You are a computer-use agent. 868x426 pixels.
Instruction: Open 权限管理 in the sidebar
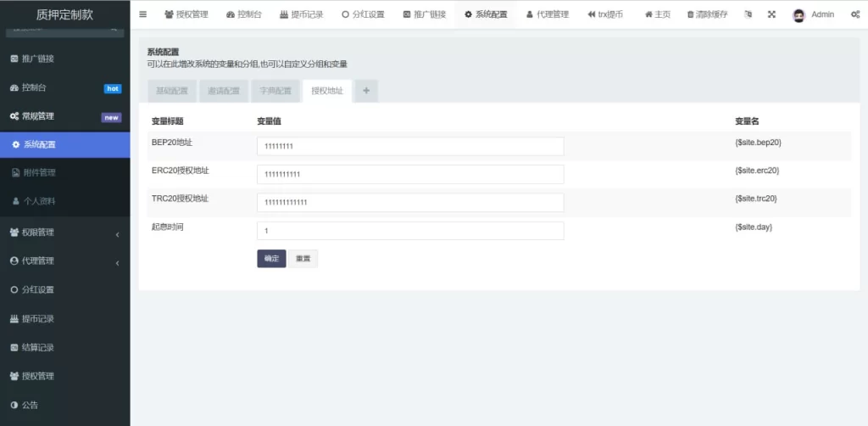[x=64, y=233]
